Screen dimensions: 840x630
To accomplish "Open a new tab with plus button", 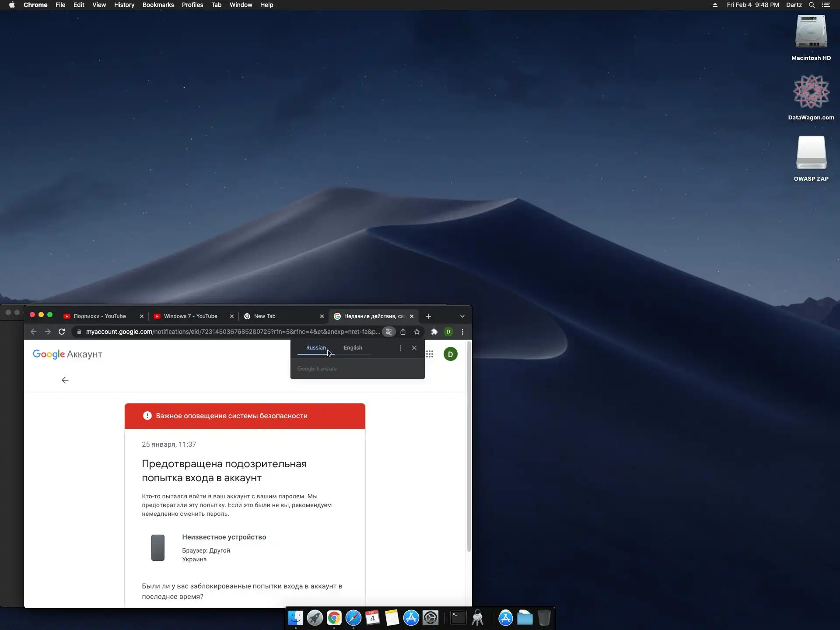I will coord(428,316).
